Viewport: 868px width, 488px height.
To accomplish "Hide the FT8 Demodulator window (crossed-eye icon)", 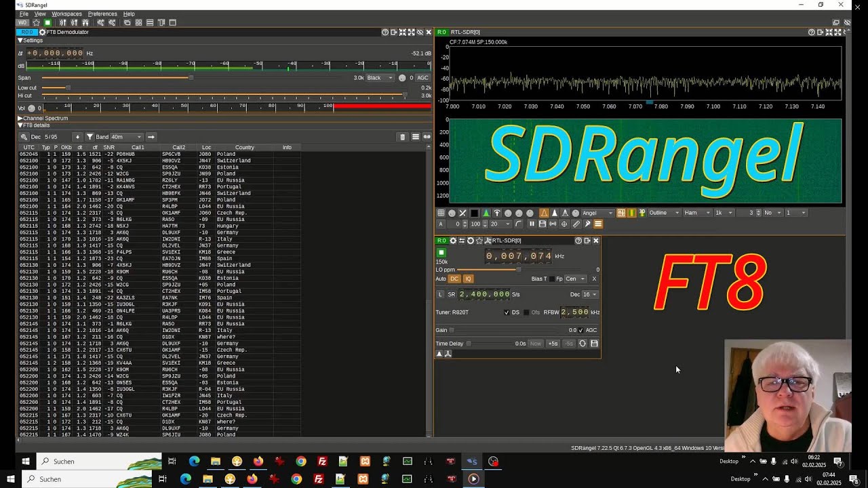I will click(x=420, y=32).
